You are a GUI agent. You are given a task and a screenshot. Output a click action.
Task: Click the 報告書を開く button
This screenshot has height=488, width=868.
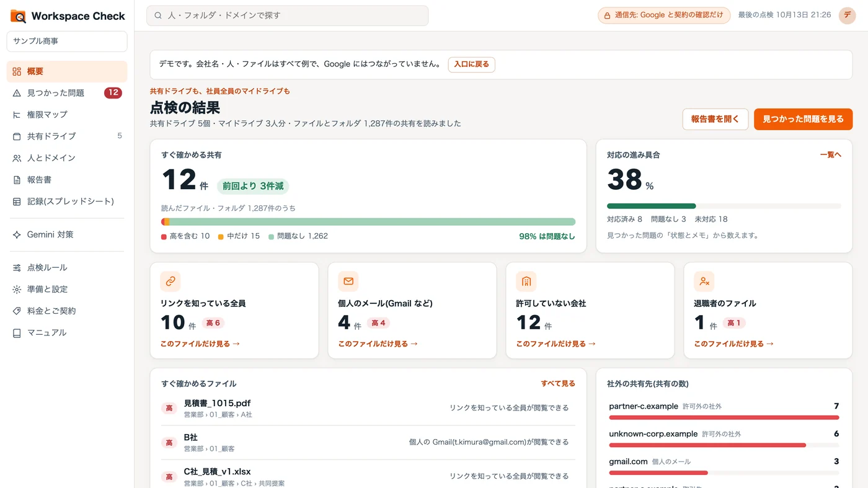[715, 119]
